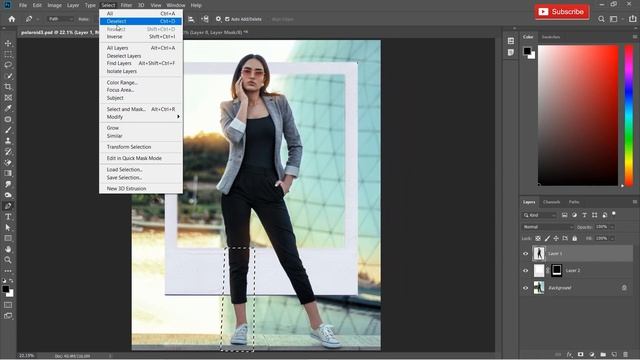Image resolution: width=640 pixels, height=360 pixels.
Task: Select the Rectangular Marquee tool
Action: point(8,54)
